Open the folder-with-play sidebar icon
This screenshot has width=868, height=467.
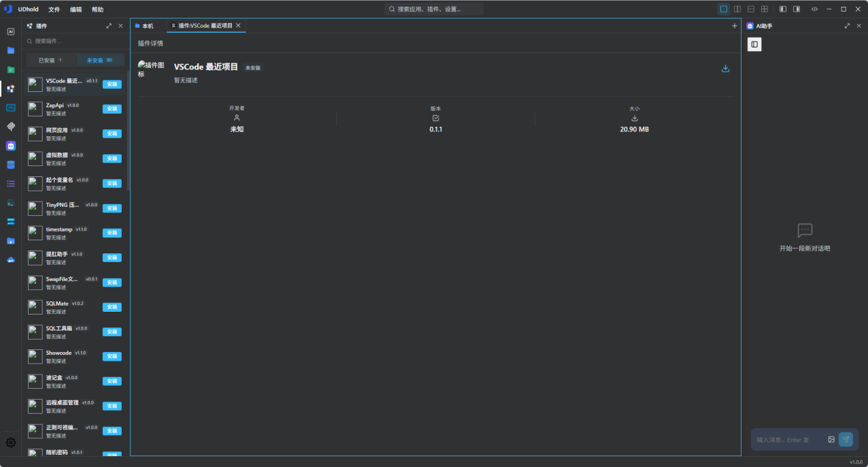pos(11,241)
